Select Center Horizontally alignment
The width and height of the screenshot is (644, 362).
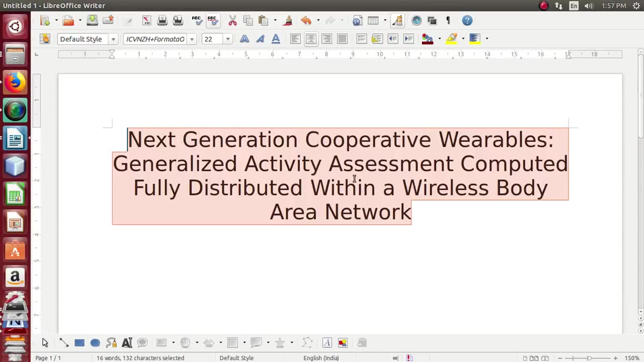(311, 39)
